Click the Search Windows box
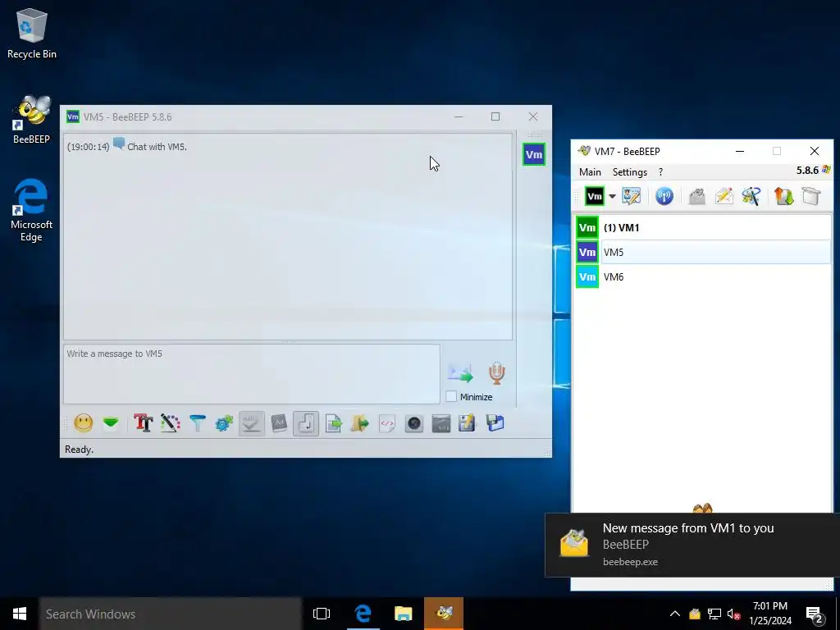This screenshot has height=630, width=840. click(x=171, y=614)
